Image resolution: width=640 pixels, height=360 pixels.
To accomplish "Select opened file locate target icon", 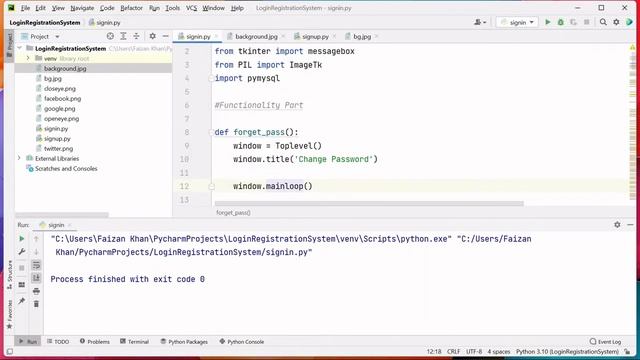I will point(110,36).
